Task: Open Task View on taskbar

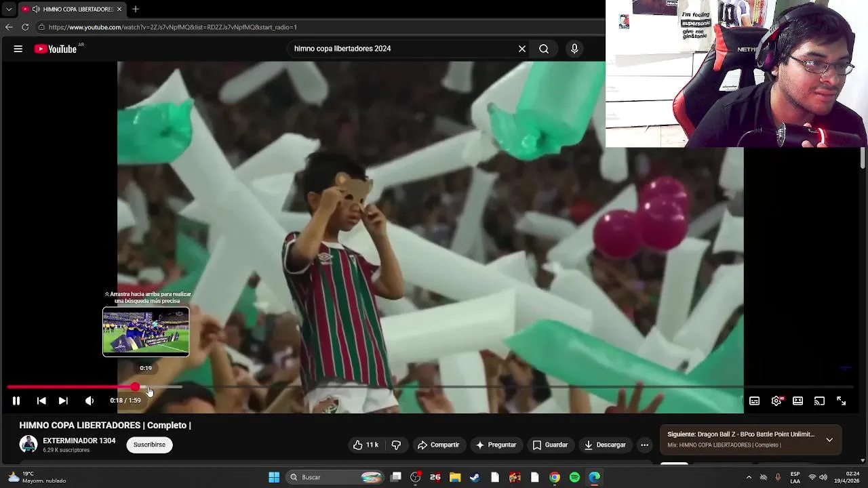Action: click(x=396, y=477)
